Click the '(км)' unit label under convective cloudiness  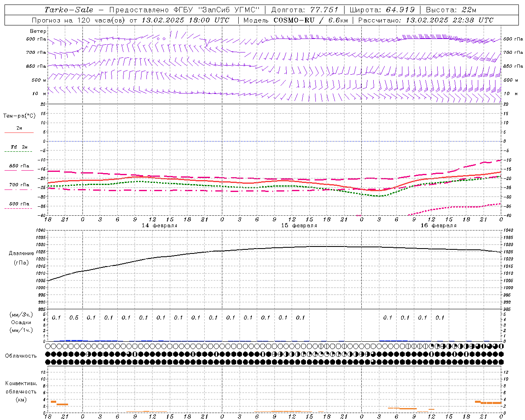click(x=21, y=399)
